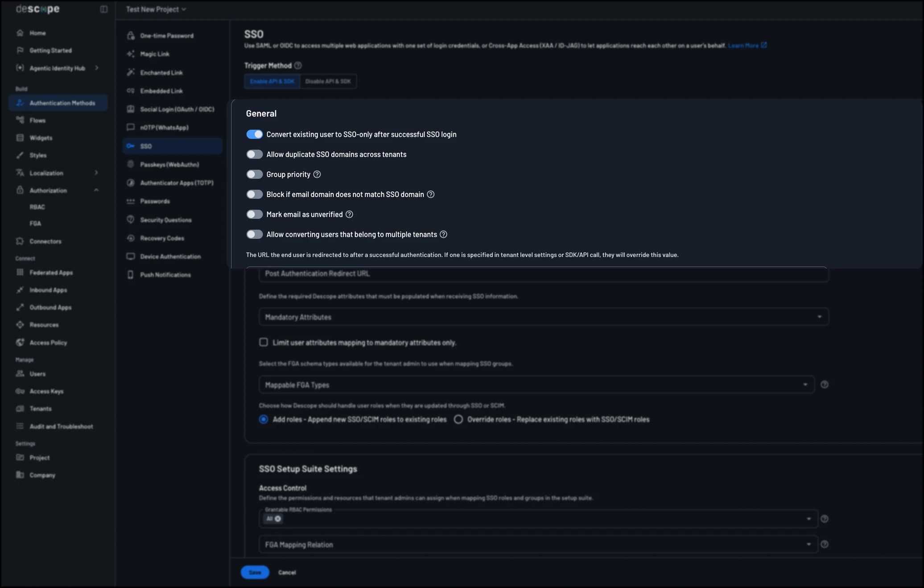Click the Project settings icon
924x588 pixels.
tap(20, 457)
